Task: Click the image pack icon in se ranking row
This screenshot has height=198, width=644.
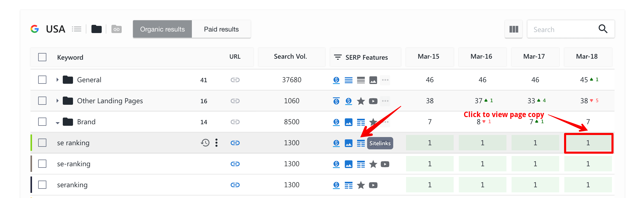Action: click(349, 143)
